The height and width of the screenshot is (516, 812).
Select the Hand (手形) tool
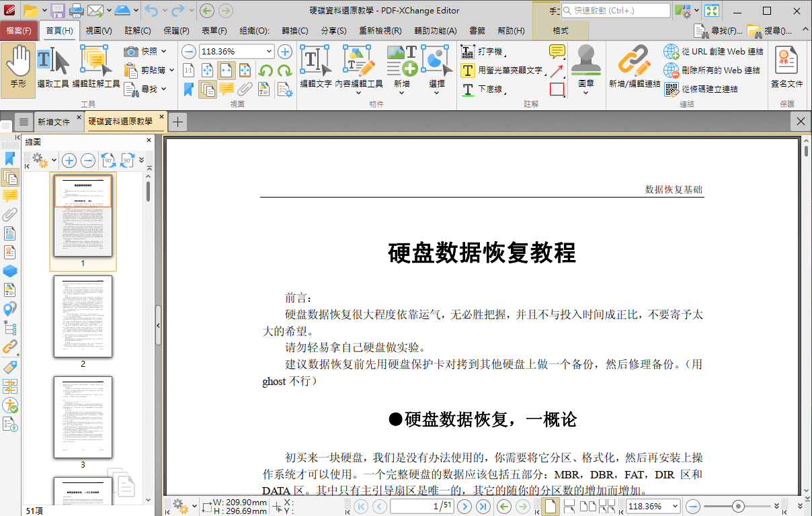click(18, 69)
